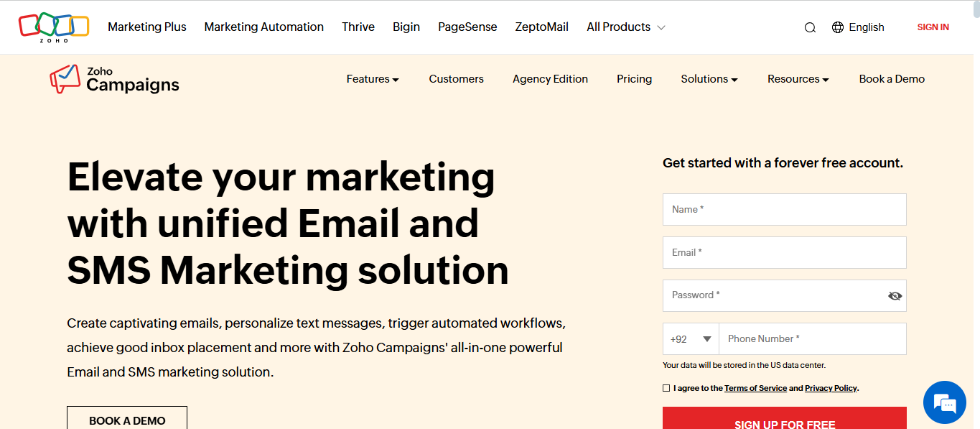This screenshot has width=980, height=429.
Task: Open the Terms of Service link
Action: click(x=756, y=388)
